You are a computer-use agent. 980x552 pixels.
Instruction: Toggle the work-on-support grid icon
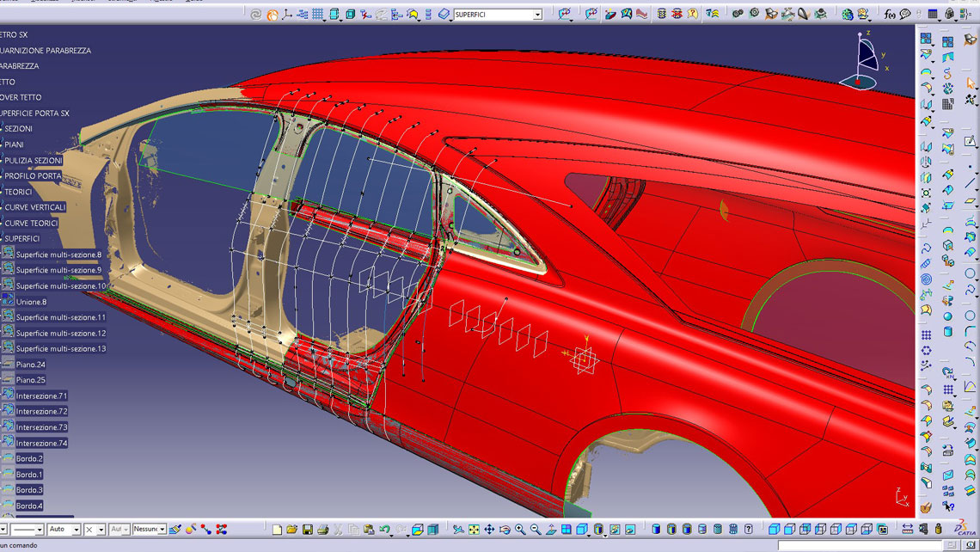click(318, 14)
